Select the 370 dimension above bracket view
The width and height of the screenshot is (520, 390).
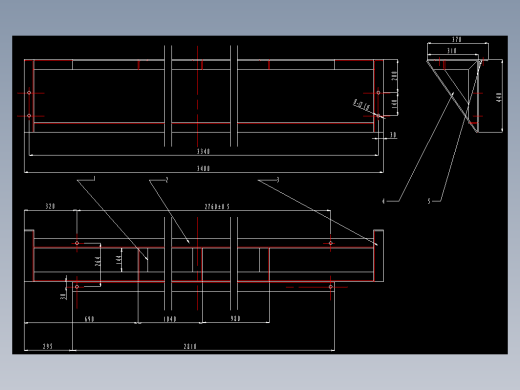click(x=457, y=40)
